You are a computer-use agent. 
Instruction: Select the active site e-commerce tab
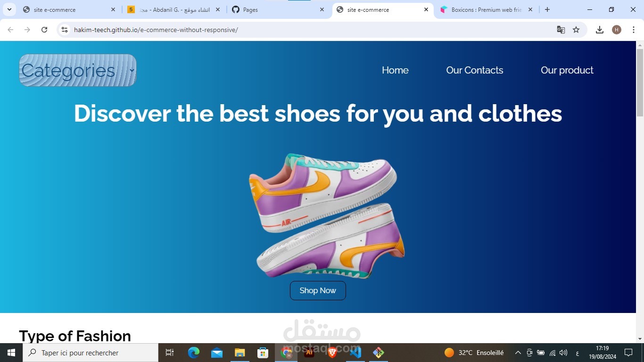tap(382, 9)
